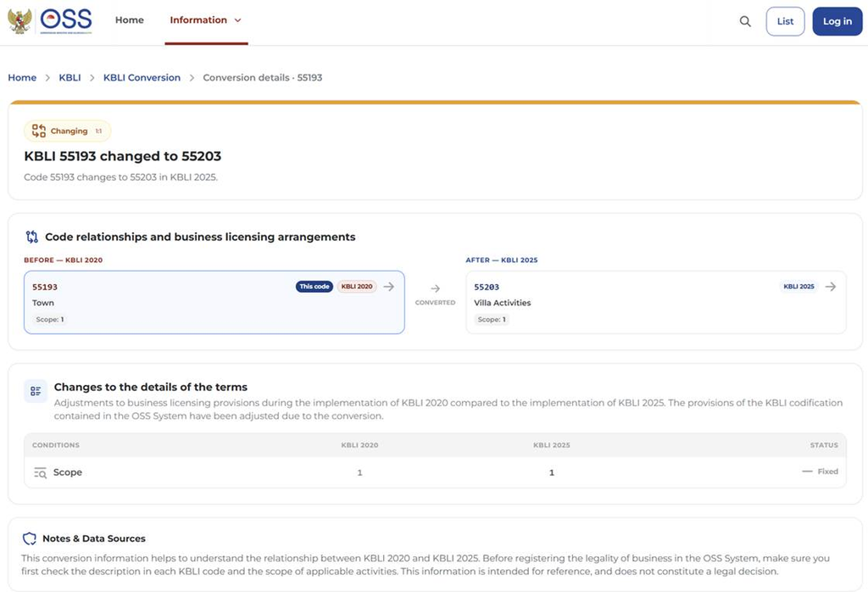Click the Log in button
This screenshot has height=592, width=868.
click(x=837, y=21)
